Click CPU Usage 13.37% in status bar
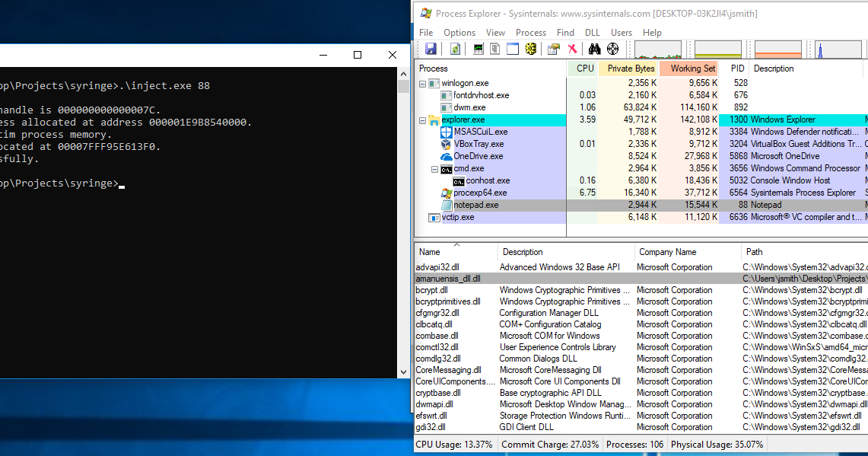The image size is (868, 456). pyautogui.click(x=454, y=445)
